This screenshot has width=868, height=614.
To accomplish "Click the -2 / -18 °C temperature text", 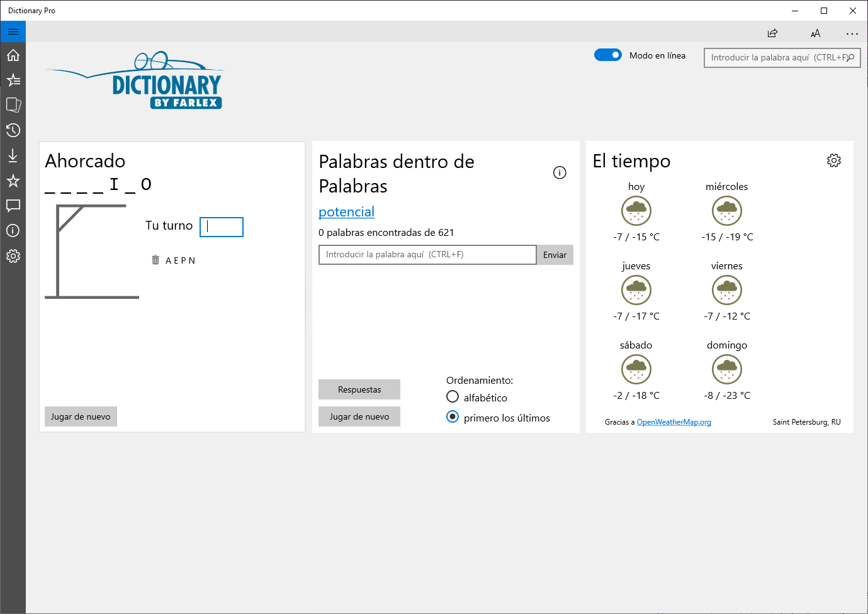I will [x=636, y=396].
